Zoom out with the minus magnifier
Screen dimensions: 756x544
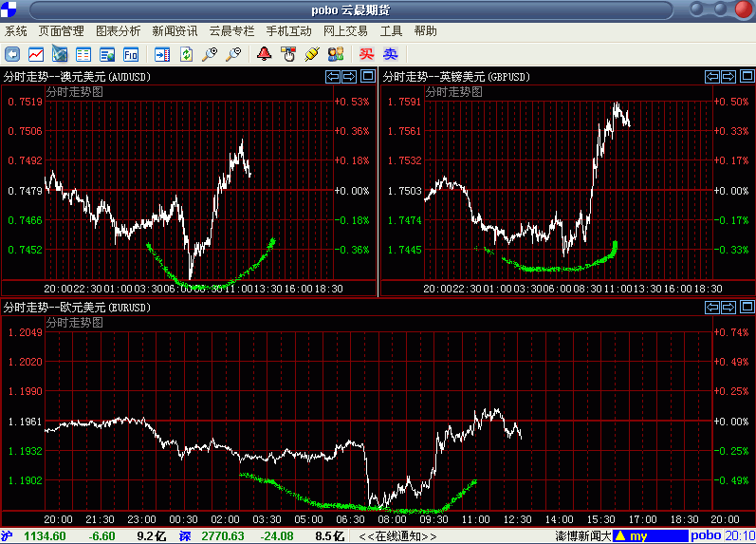tap(233, 54)
